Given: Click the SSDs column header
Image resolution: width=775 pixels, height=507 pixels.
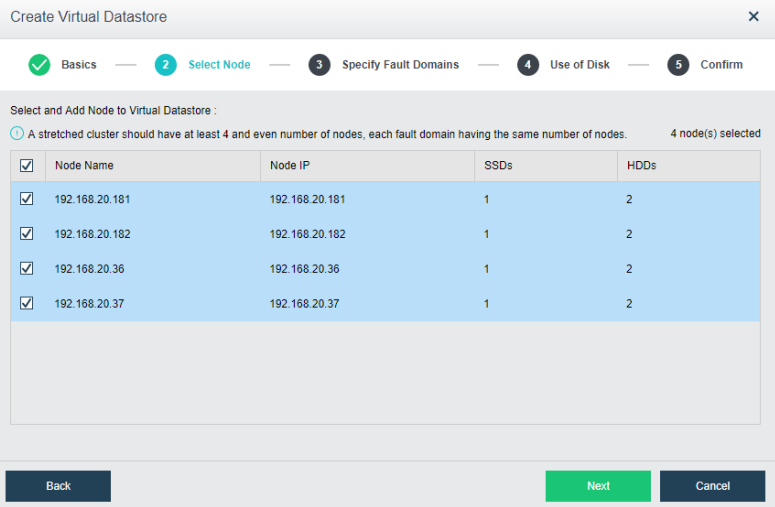Looking at the screenshot, I should coord(498,165).
